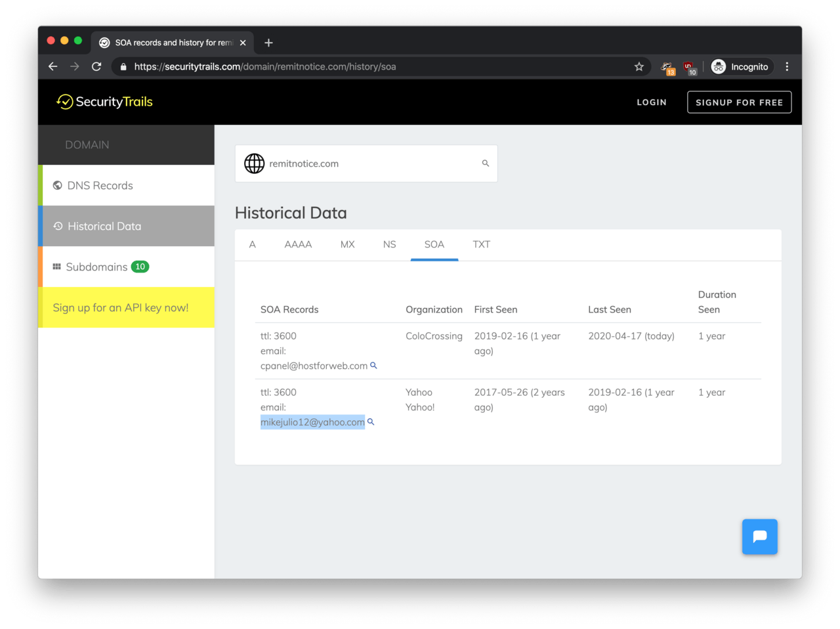Switch to the A records tab
Screen dimensions: 840x629
tap(252, 244)
